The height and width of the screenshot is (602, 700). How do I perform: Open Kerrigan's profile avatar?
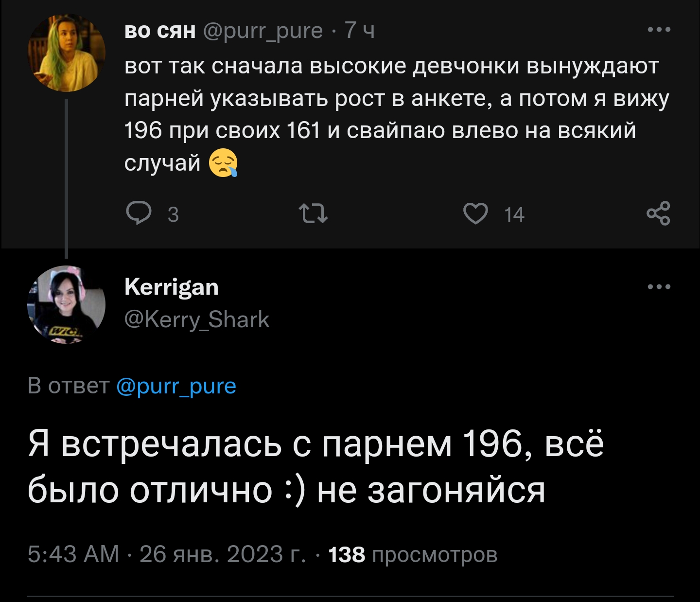coord(67,305)
